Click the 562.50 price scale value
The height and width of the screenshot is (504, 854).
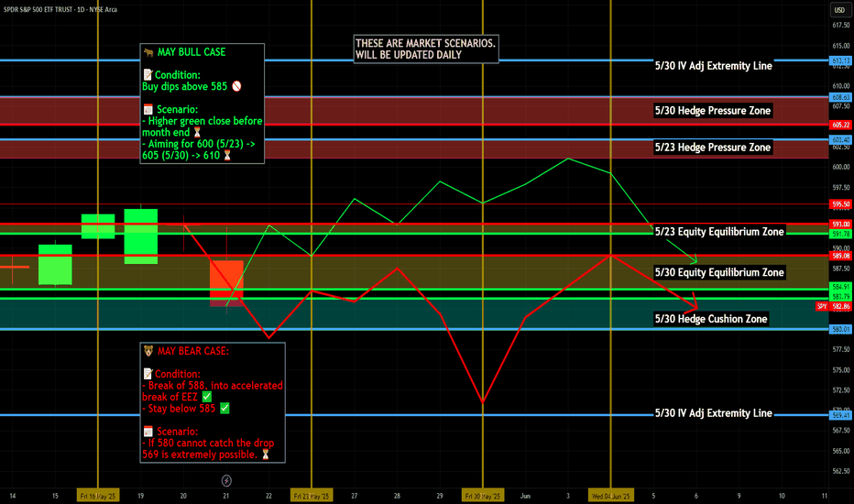pos(841,471)
